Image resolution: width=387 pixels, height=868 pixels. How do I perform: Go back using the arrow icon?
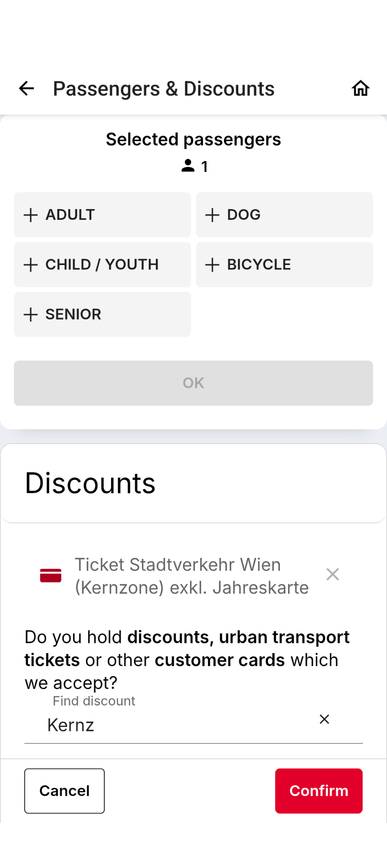(x=26, y=89)
